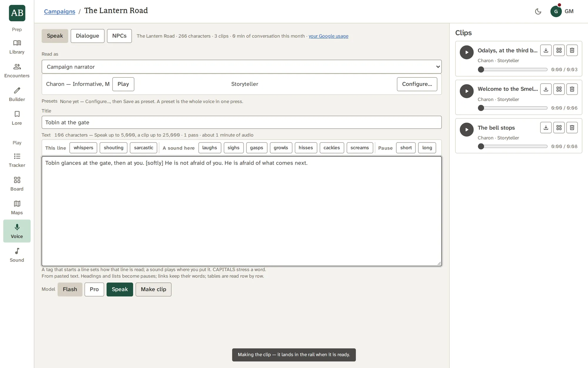Open Maps in the sidebar
The height and width of the screenshot is (368, 588).
(17, 208)
